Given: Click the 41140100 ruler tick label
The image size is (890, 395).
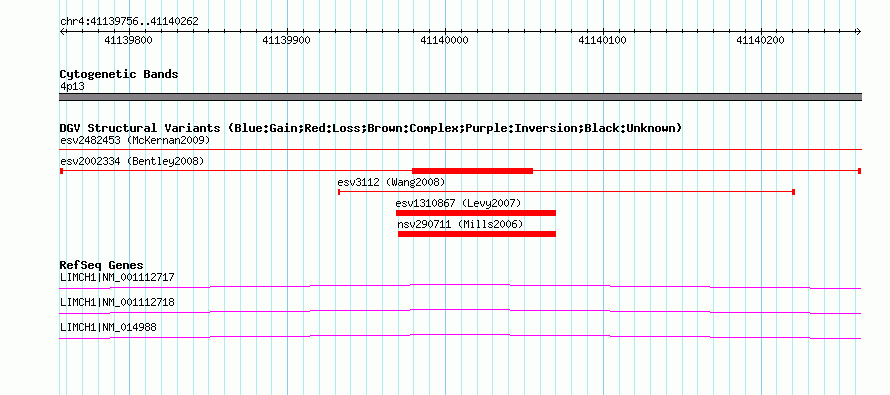Looking at the screenshot, I should [x=602, y=40].
